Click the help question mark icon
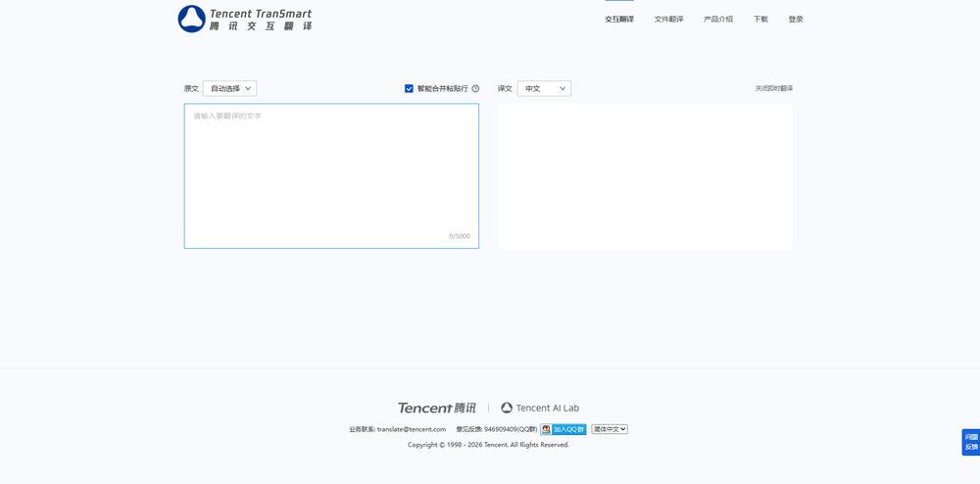 [475, 89]
